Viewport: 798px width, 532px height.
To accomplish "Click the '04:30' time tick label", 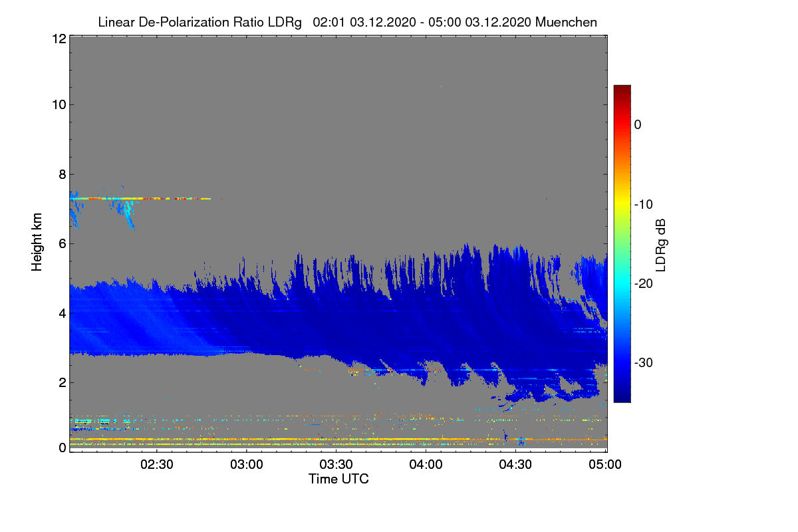I will point(516,465).
